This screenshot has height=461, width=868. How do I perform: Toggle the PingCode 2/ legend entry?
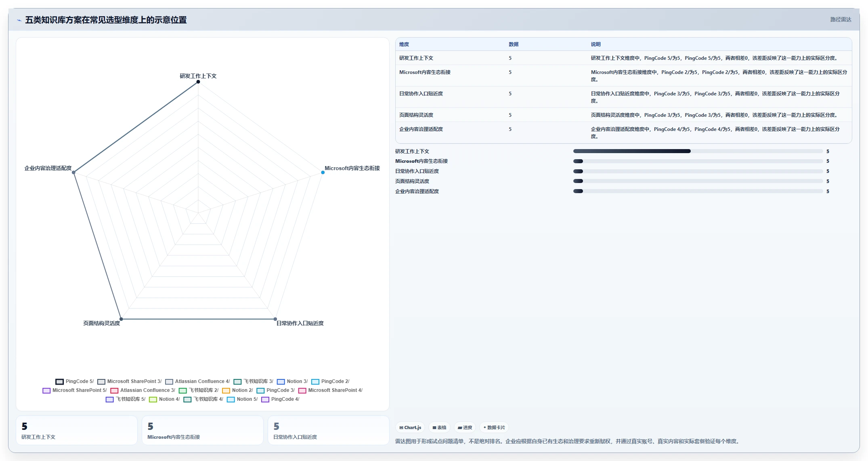(330, 381)
